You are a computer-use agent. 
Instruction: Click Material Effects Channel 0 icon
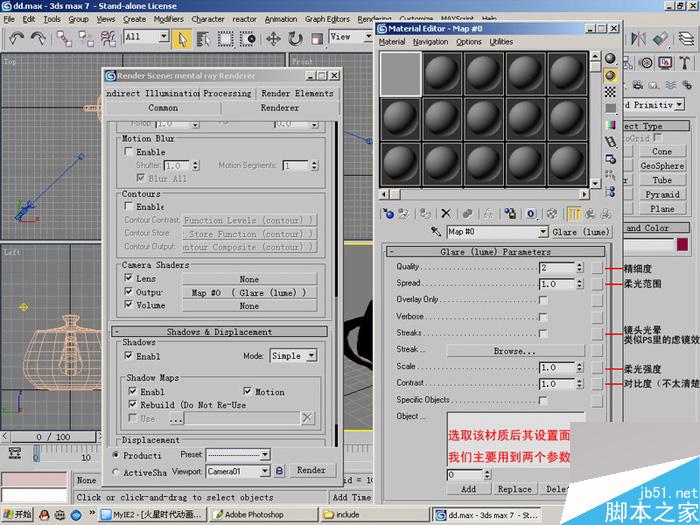(x=531, y=214)
